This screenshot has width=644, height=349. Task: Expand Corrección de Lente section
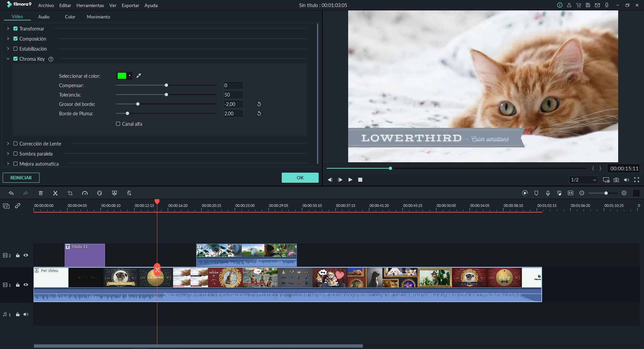coord(8,144)
